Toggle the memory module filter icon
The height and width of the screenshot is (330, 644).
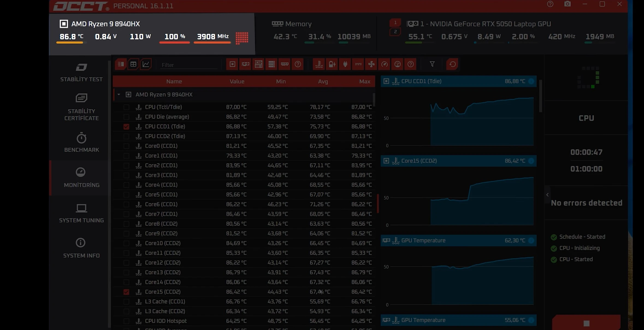(x=285, y=64)
